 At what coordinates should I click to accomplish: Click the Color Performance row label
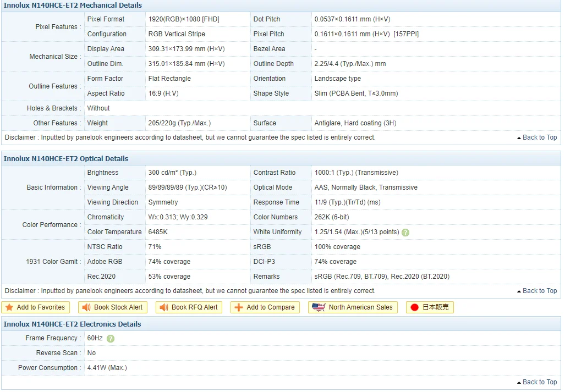point(52,225)
